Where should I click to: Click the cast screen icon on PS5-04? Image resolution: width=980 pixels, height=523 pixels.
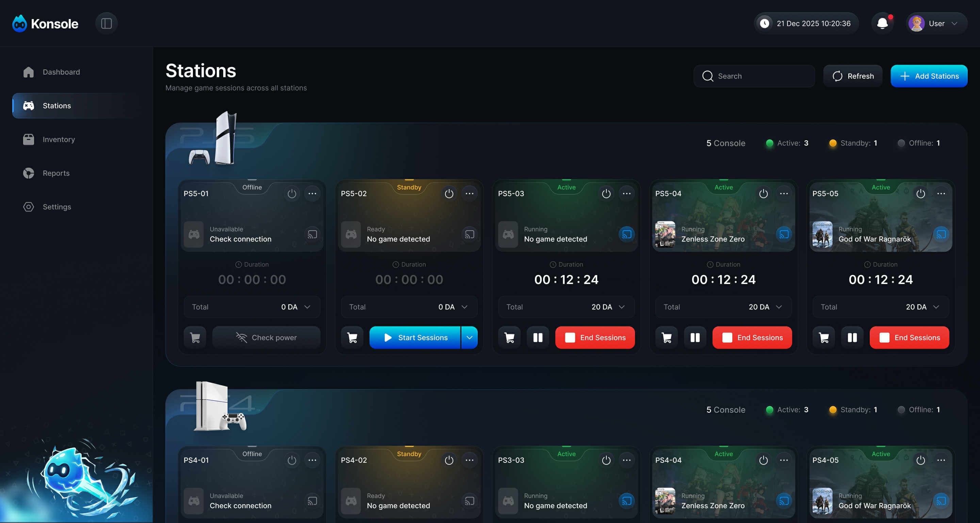tap(784, 235)
